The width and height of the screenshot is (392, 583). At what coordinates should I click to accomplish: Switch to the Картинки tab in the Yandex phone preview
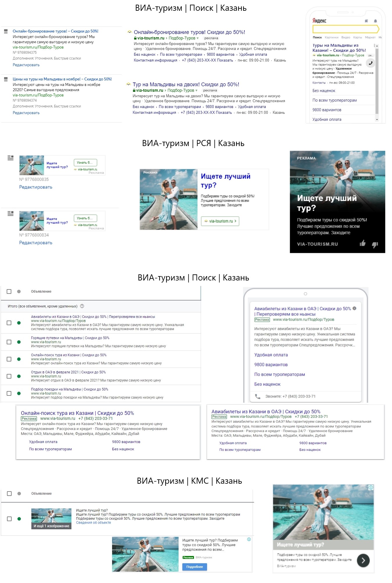(x=332, y=37)
